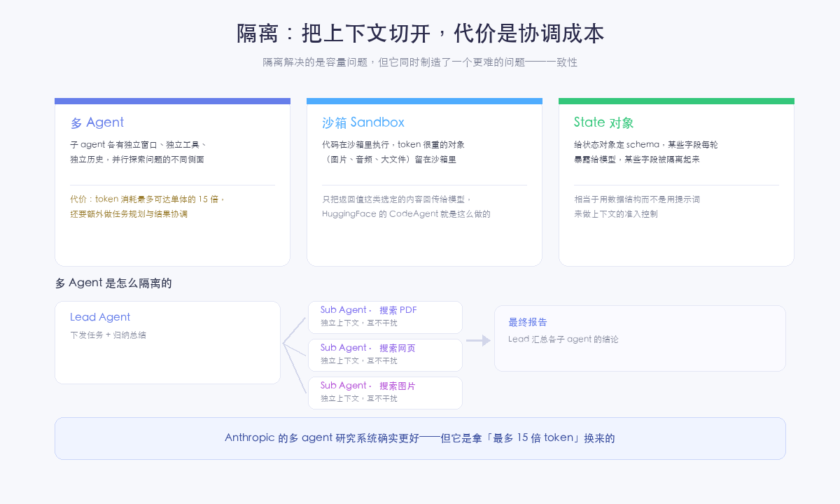Select the 沙箱 Sandbox card heading
This screenshot has height=504, width=840.
(x=363, y=122)
